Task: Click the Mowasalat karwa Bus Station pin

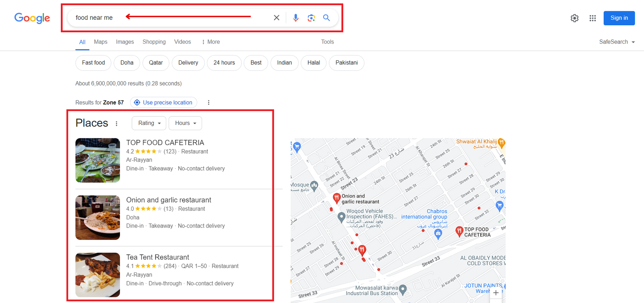Action: click(x=403, y=289)
